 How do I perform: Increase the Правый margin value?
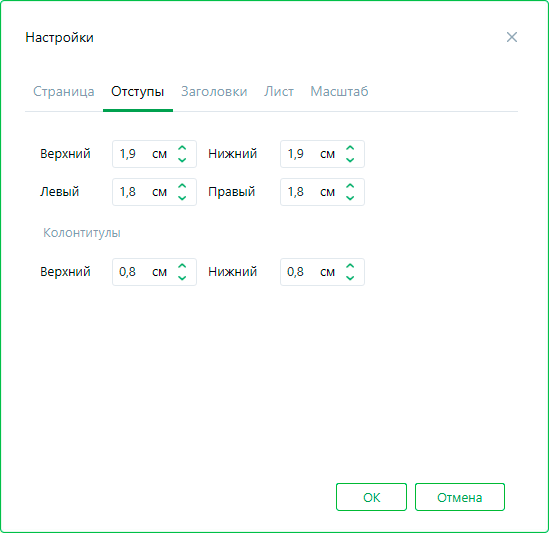click(350, 186)
